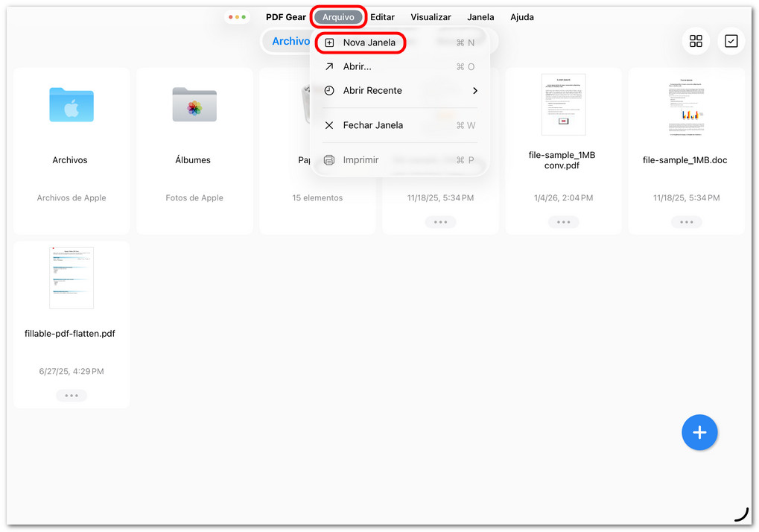Open options menu on file-sample_1MB conv.pdf card

563,221
